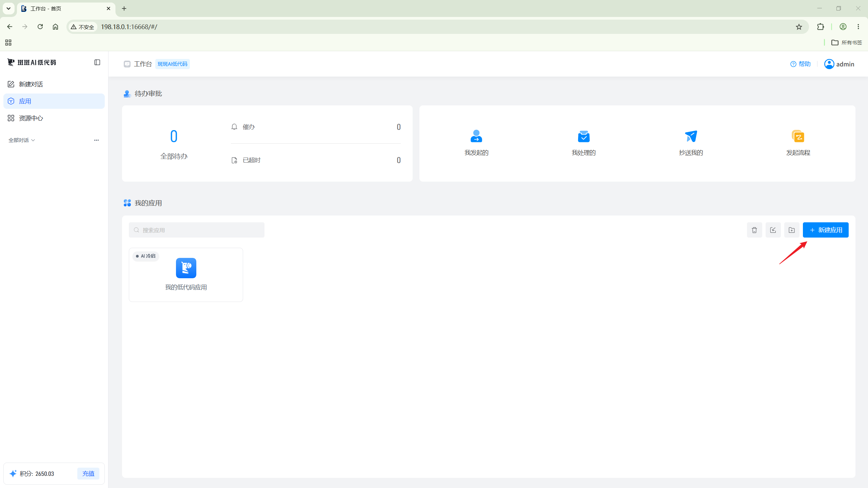Open 抄送我的 shortcut
This screenshot has height=488, width=868.
point(691,143)
